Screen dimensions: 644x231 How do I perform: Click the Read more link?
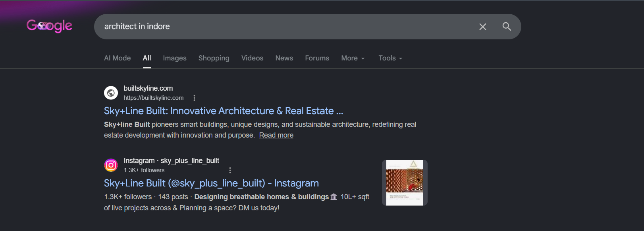(x=276, y=135)
